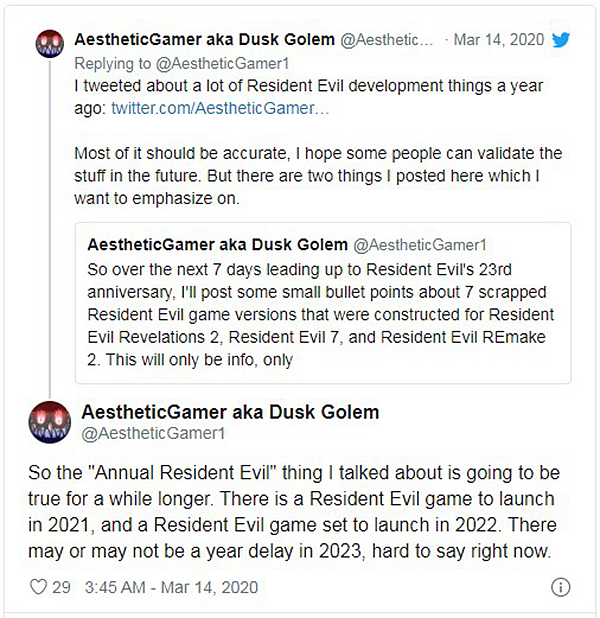Click the main tweet profile avatar
600x618 pixels.
click(51, 423)
